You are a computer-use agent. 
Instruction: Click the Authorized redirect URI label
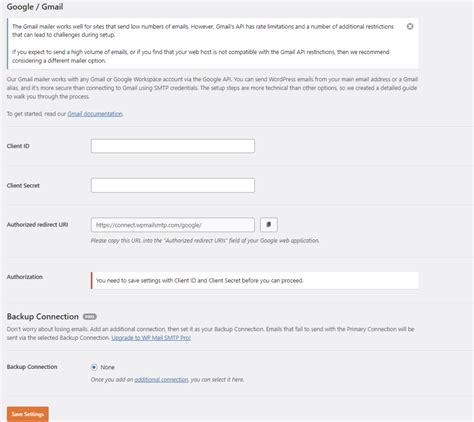click(37, 225)
